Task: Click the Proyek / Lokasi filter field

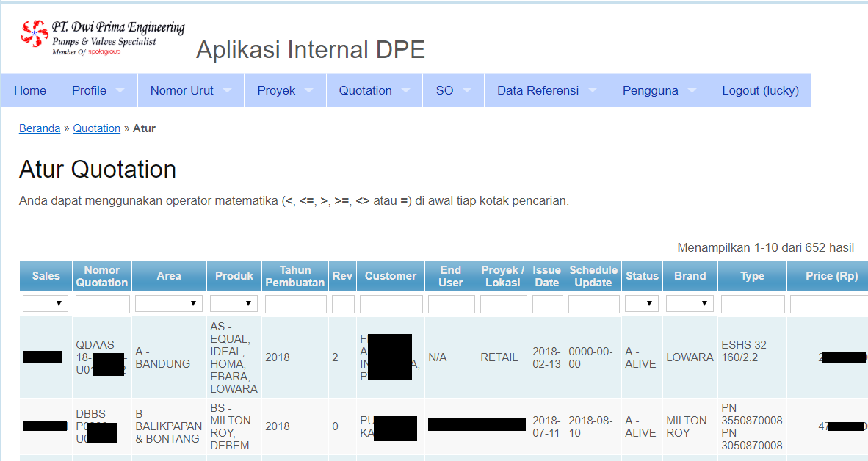Action: (x=503, y=304)
